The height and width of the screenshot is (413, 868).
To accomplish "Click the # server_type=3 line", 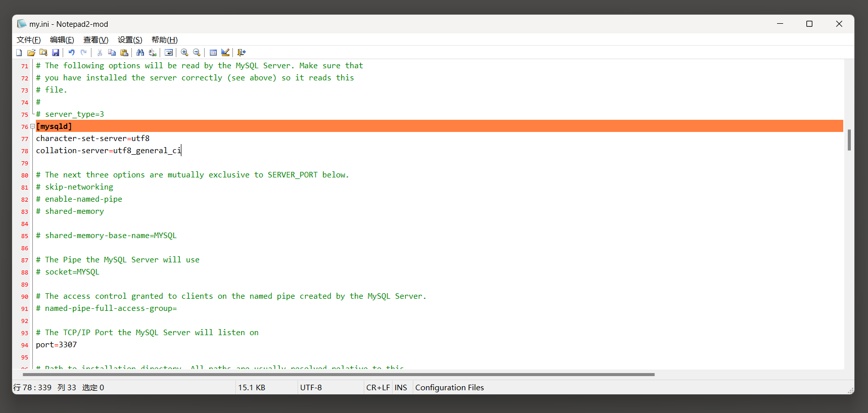I will click(70, 114).
